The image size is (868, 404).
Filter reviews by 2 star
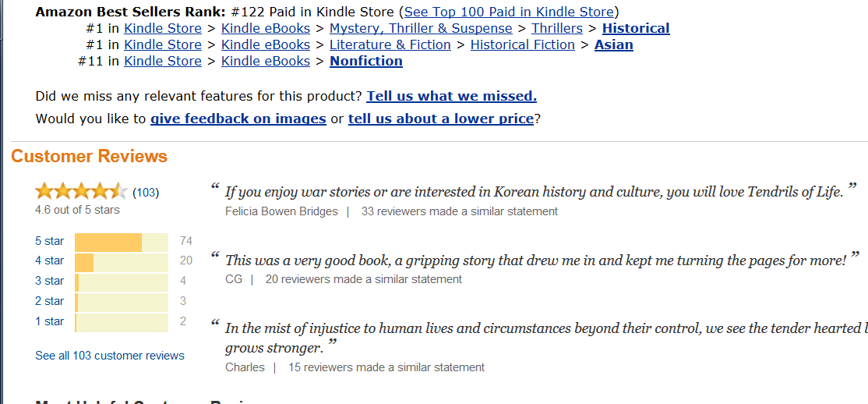point(49,301)
